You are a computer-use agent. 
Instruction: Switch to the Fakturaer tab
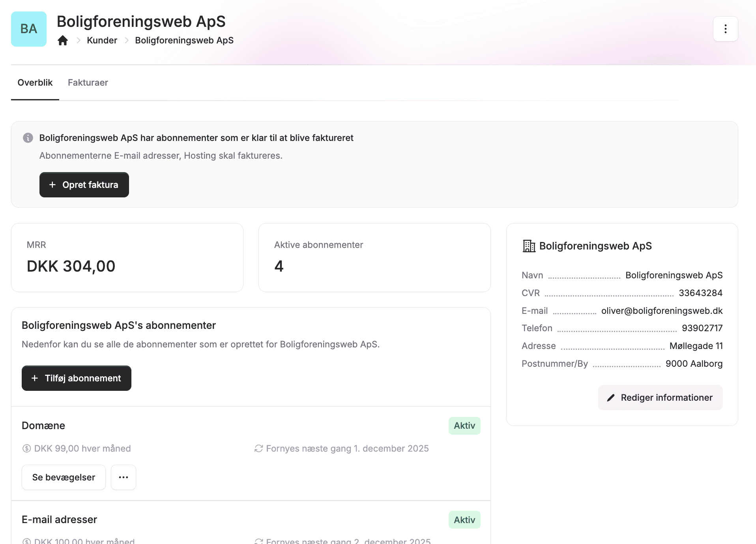coord(88,83)
